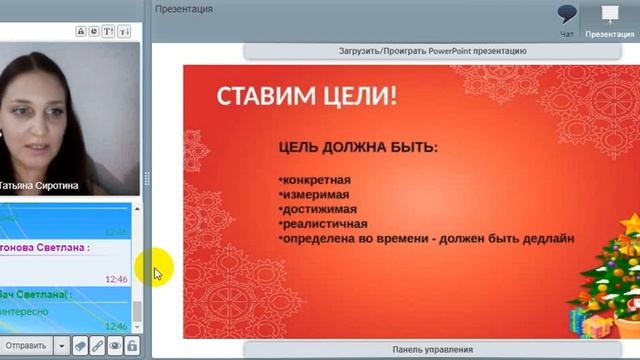
Task: Click the panel splitter handle beside webcam
Action: (x=147, y=179)
